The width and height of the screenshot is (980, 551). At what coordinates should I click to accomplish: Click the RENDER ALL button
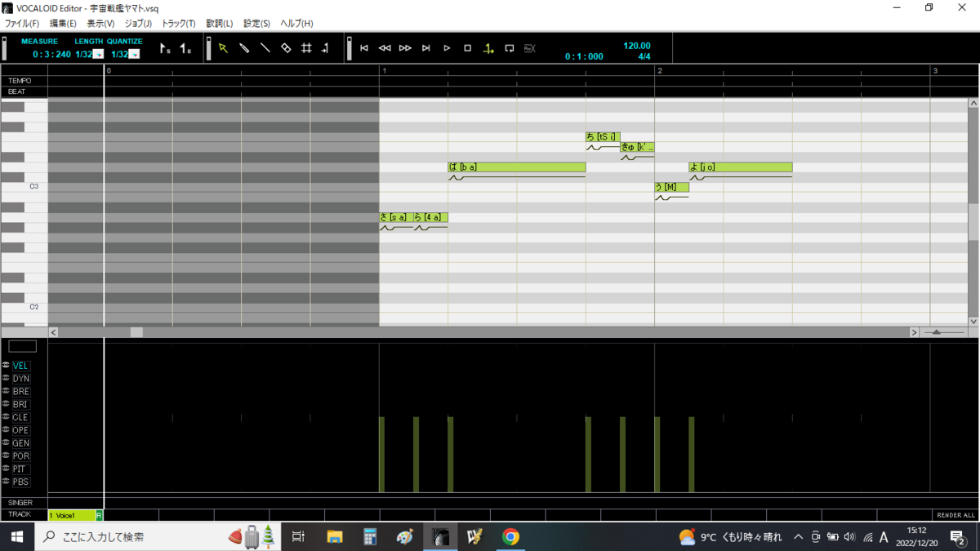(x=955, y=515)
